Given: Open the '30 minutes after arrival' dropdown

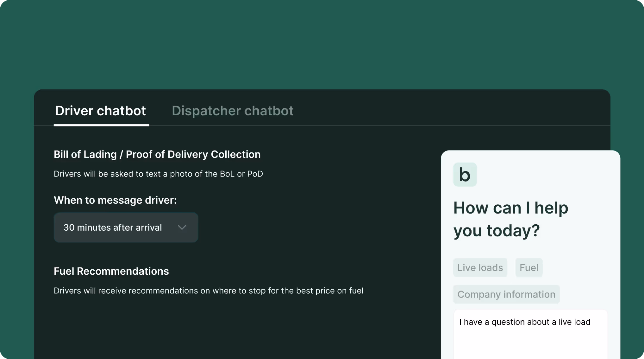Looking at the screenshot, I should tap(126, 228).
